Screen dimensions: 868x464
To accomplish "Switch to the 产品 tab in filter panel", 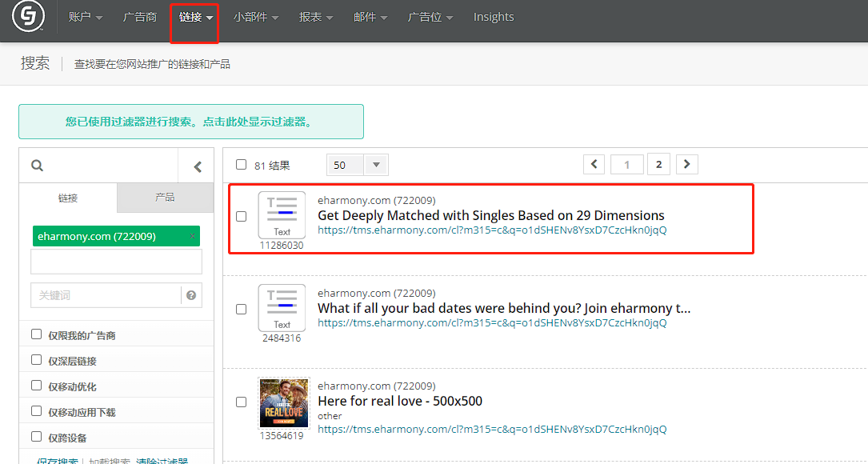I will click(165, 197).
